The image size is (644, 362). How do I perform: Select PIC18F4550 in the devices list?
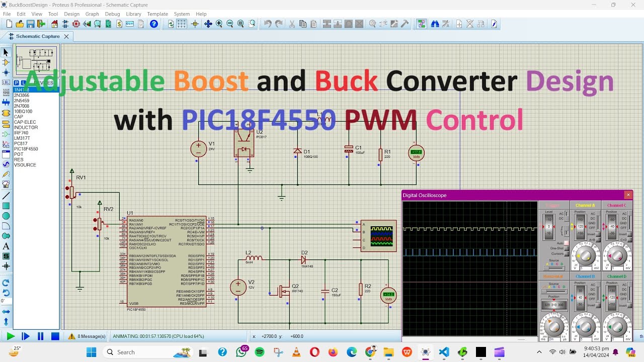click(x=26, y=149)
